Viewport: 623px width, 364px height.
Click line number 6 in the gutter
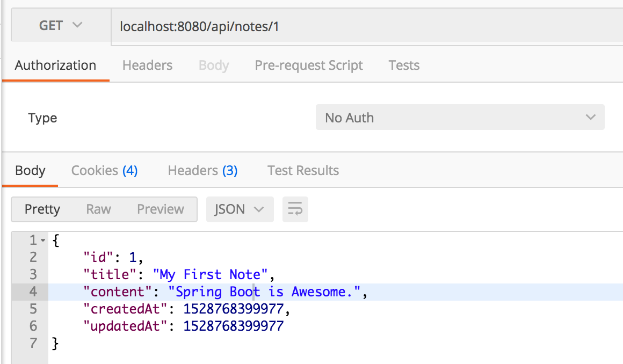point(33,326)
